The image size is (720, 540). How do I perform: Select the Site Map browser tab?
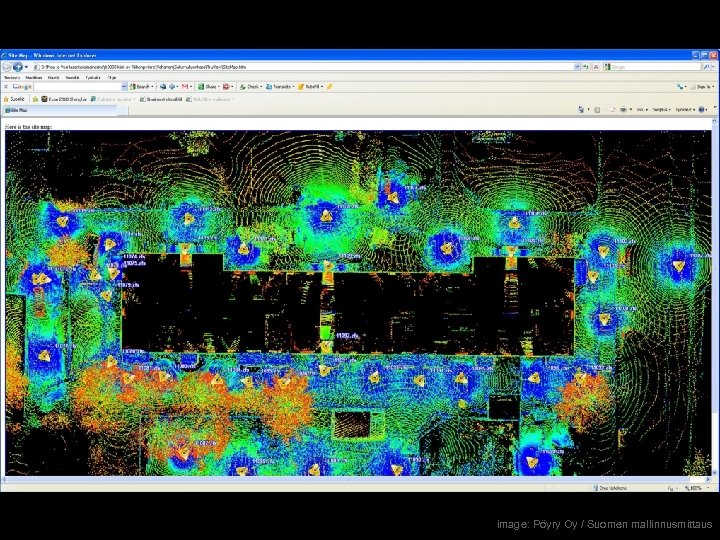pyautogui.click(x=60, y=111)
